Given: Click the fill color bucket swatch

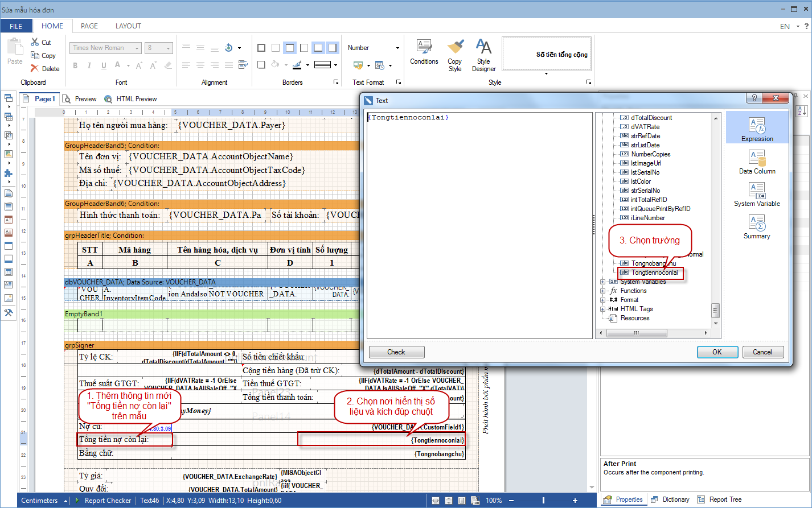Looking at the screenshot, I should [x=276, y=65].
